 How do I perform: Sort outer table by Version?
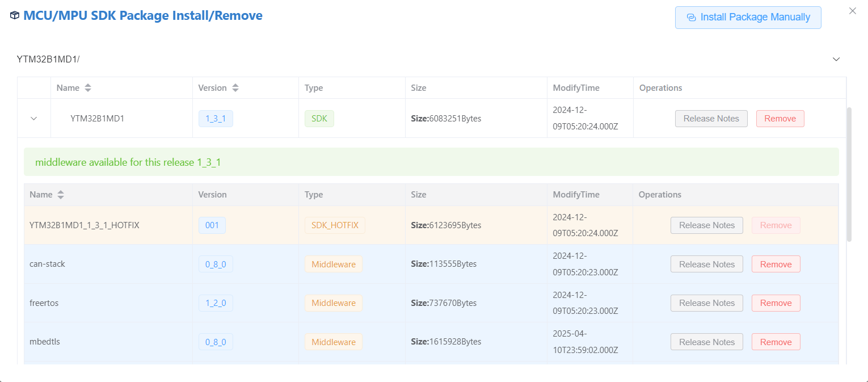click(235, 88)
